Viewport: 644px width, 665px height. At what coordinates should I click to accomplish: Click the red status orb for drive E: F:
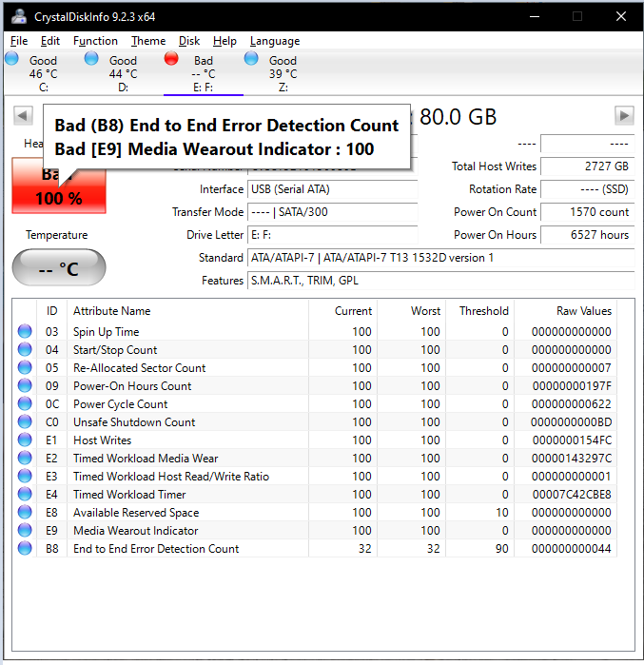click(171, 59)
